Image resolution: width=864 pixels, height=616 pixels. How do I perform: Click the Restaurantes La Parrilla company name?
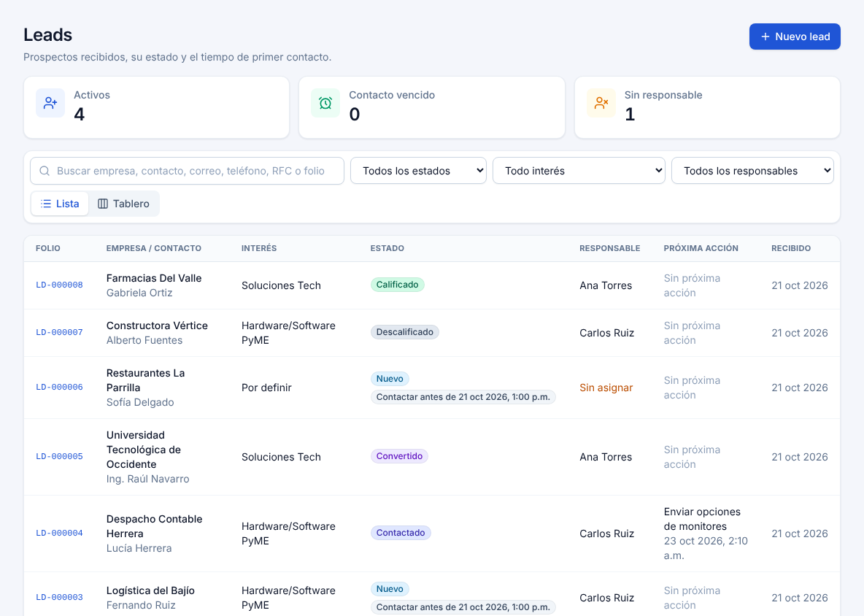145,380
